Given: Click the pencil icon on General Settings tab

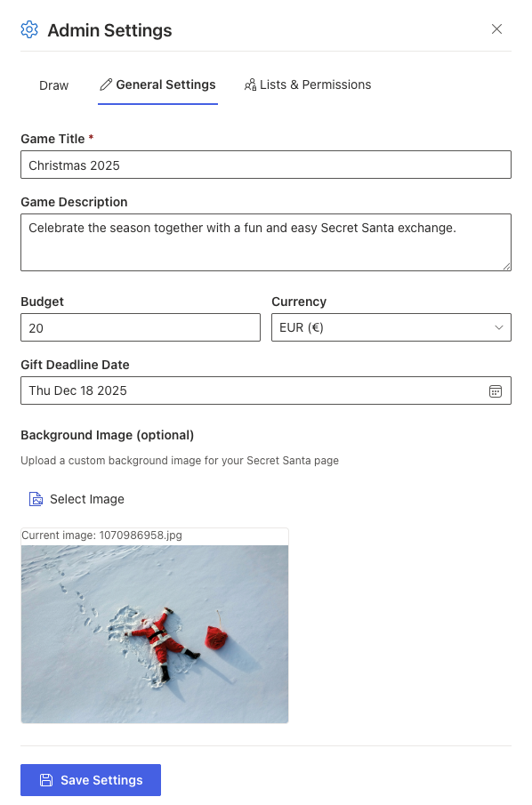Looking at the screenshot, I should click(x=105, y=85).
